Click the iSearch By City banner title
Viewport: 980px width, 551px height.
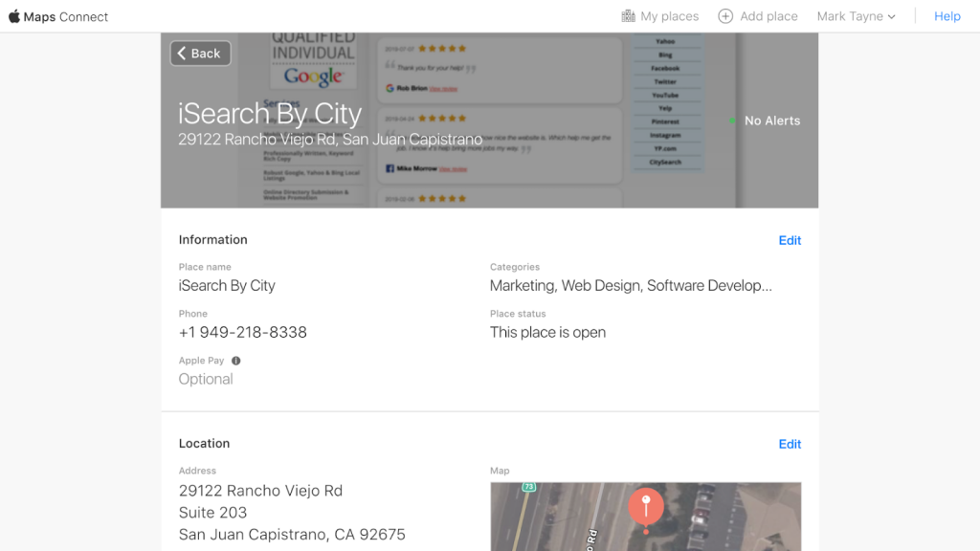pyautogui.click(x=270, y=113)
